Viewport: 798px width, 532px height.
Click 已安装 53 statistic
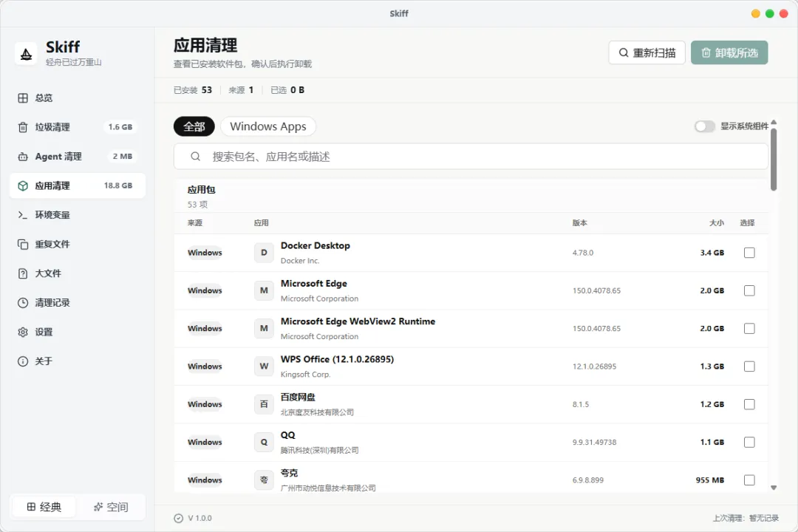(192, 90)
